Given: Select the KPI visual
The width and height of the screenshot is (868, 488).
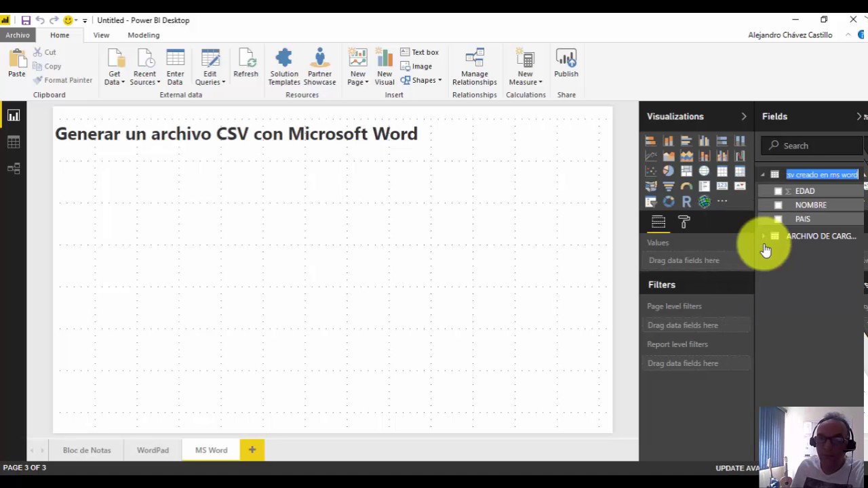Looking at the screenshot, I should 740,186.
